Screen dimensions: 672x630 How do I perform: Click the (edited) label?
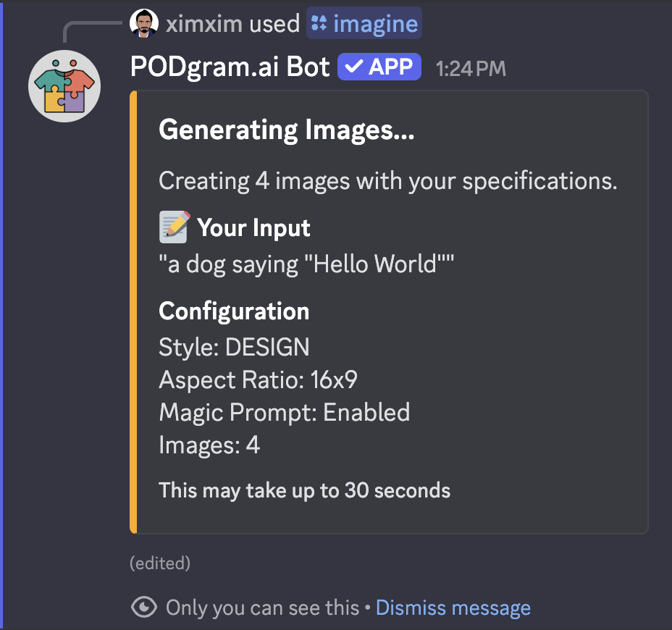point(160,563)
